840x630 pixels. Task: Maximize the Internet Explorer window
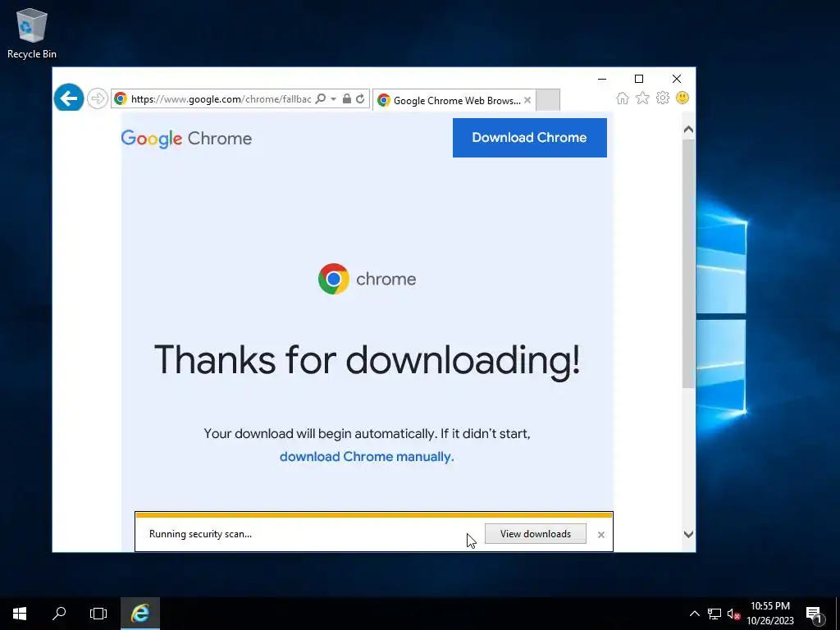point(638,79)
